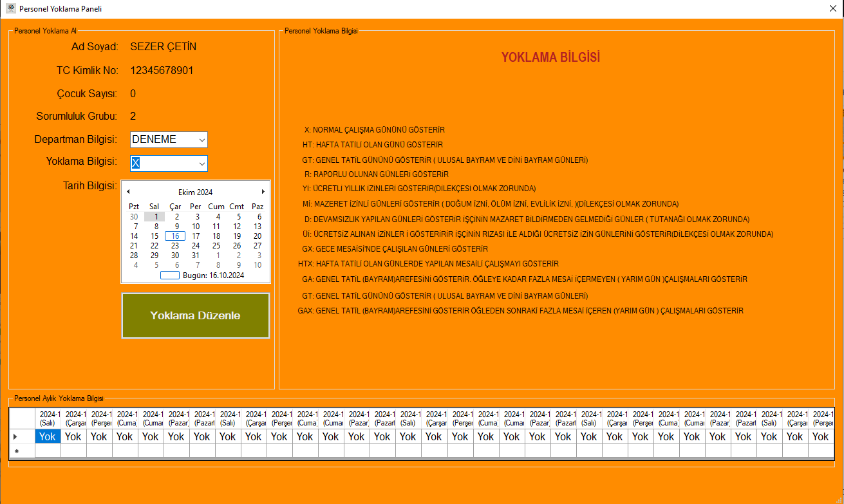844x504 pixels.
Task: Choose day 16 highlighted as today
Action: 175,236
